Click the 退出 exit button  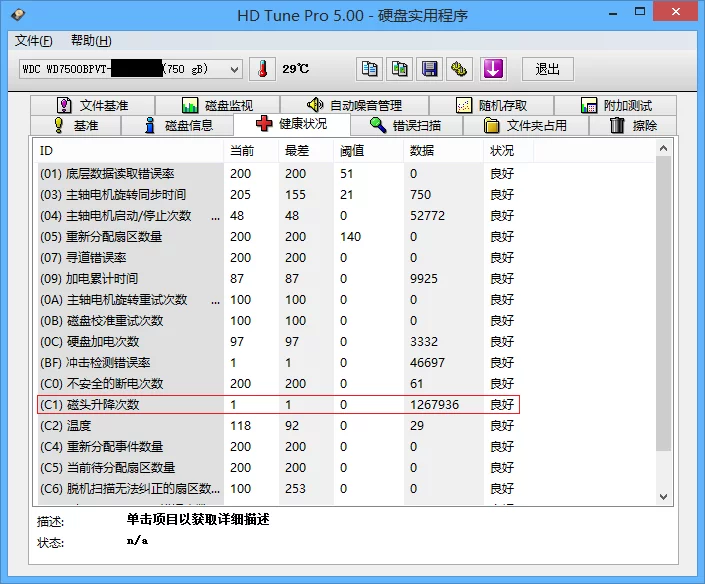547,69
